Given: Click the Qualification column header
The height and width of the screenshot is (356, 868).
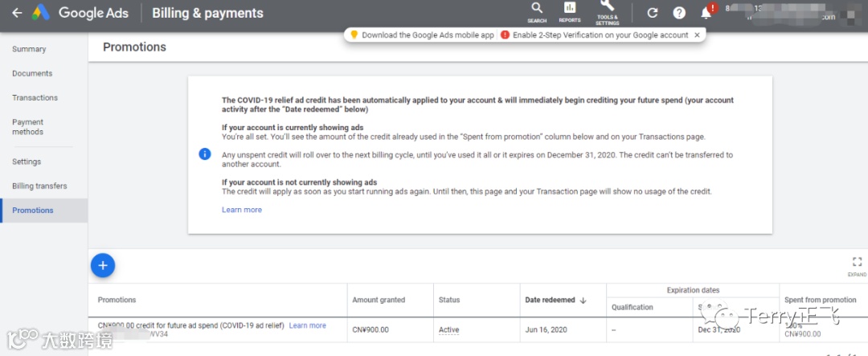Looking at the screenshot, I should pyautogui.click(x=633, y=307).
